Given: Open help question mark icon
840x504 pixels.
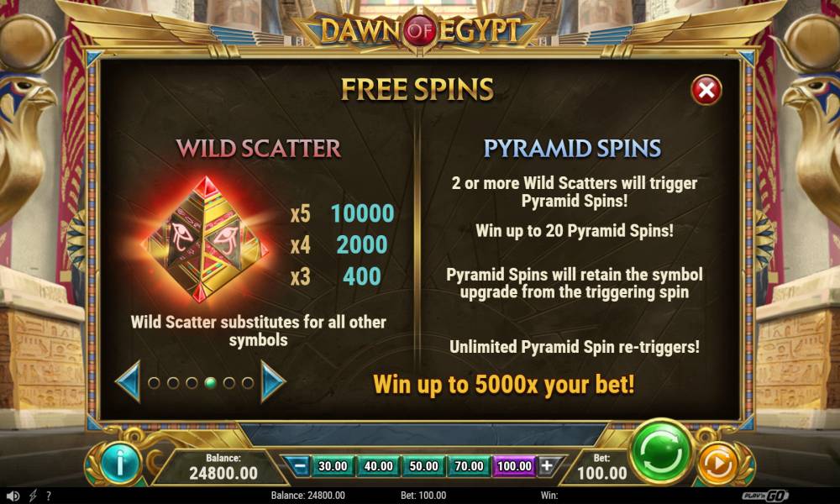Looking at the screenshot, I should tap(49, 496).
